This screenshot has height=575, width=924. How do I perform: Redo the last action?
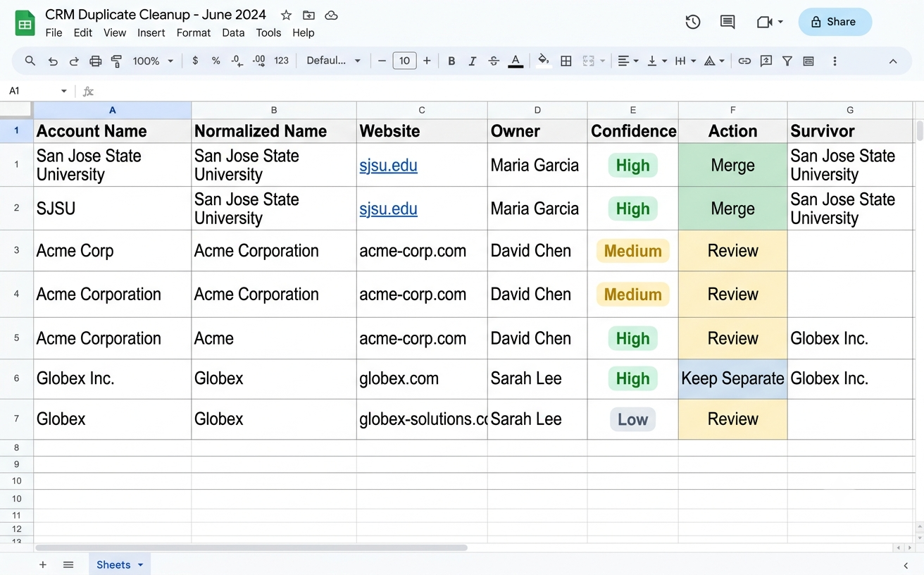[74, 61]
